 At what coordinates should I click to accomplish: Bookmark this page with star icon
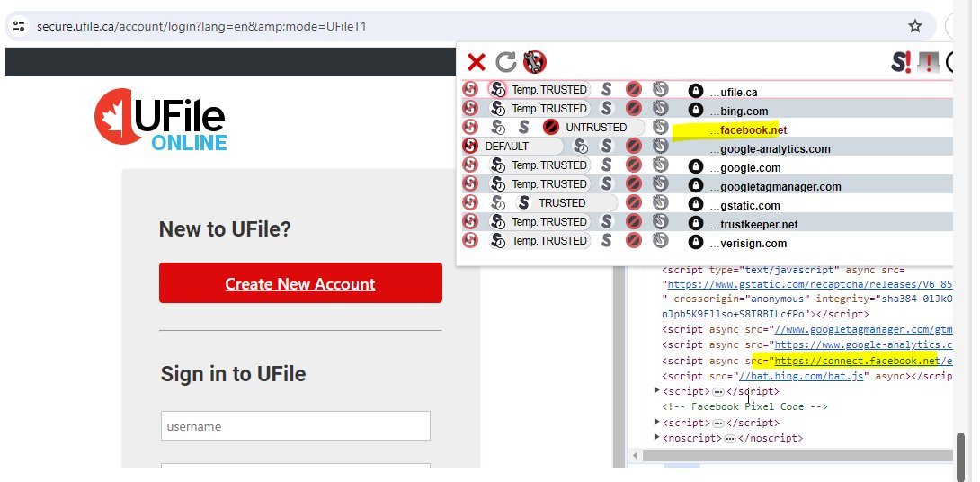click(x=915, y=26)
